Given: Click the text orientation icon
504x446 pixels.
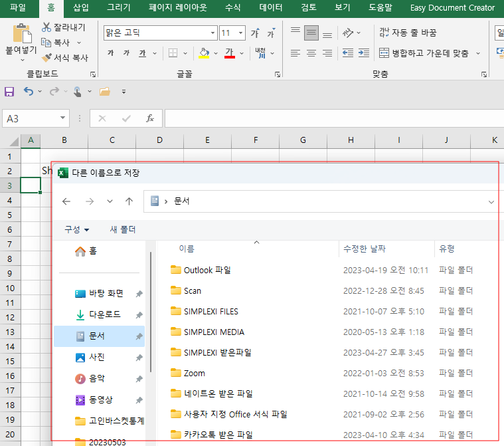Looking at the screenshot, I should [348, 33].
